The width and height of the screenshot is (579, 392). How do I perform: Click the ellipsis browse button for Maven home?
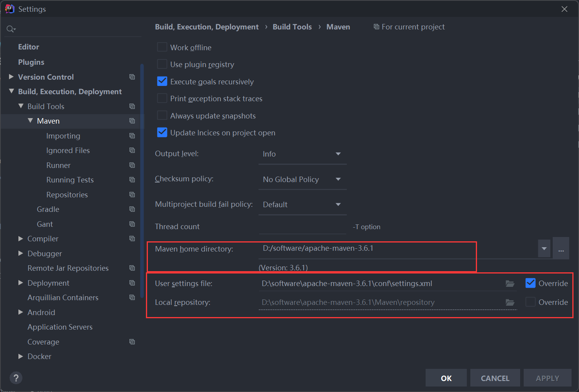(561, 248)
